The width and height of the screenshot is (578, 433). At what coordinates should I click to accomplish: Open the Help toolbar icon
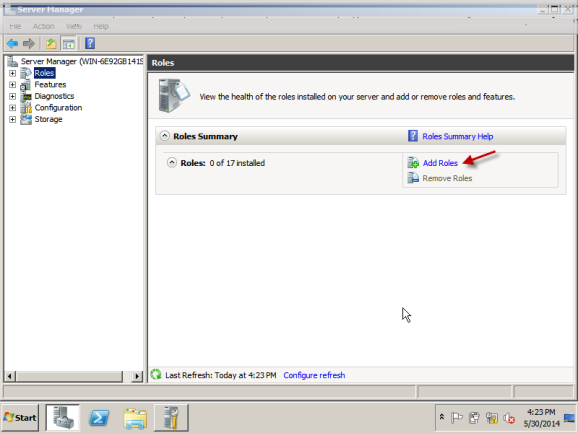(x=90, y=43)
